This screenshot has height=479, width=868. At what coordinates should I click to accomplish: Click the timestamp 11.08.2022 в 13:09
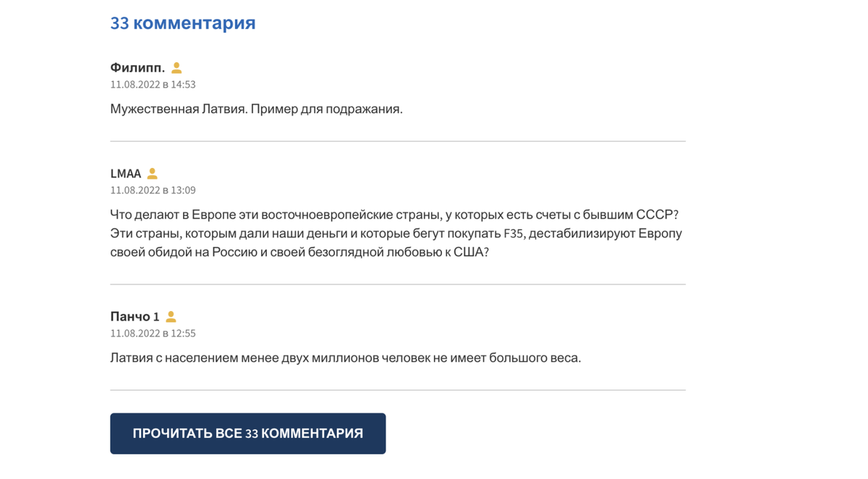pyautogui.click(x=152, y=190)
